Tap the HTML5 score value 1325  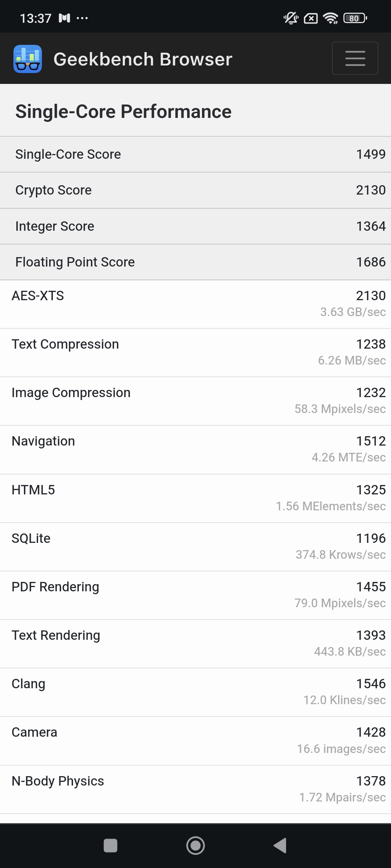(x=371, y=490)
